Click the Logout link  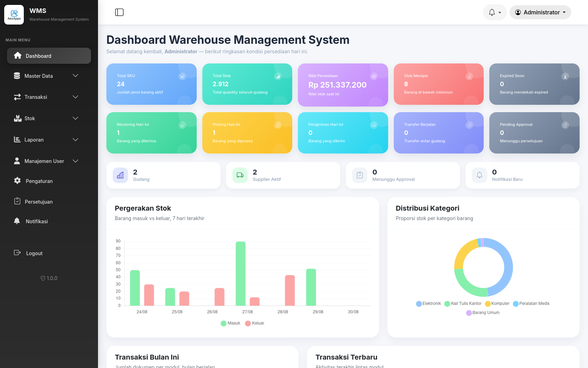[34, 253]
